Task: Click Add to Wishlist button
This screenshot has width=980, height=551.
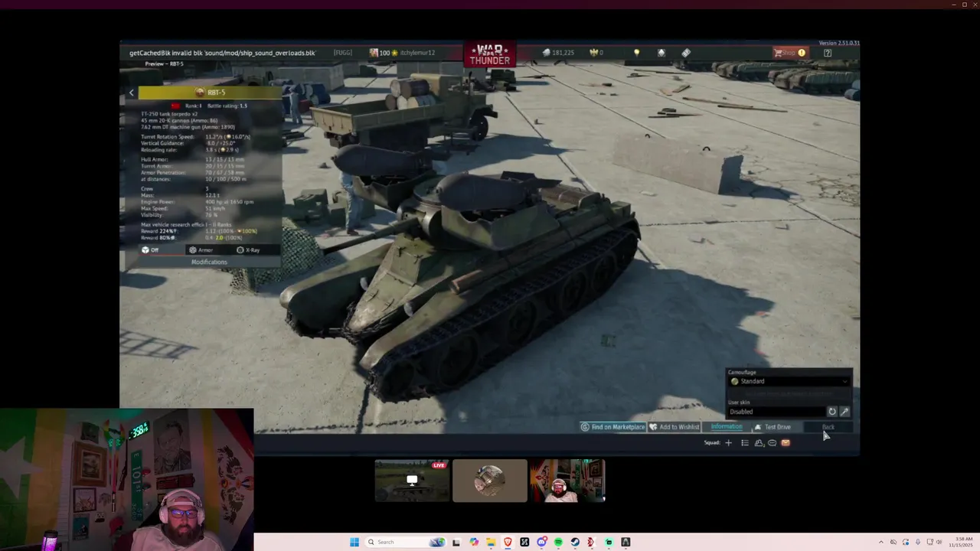Action: pyautogui.click(x=675, y=427)
